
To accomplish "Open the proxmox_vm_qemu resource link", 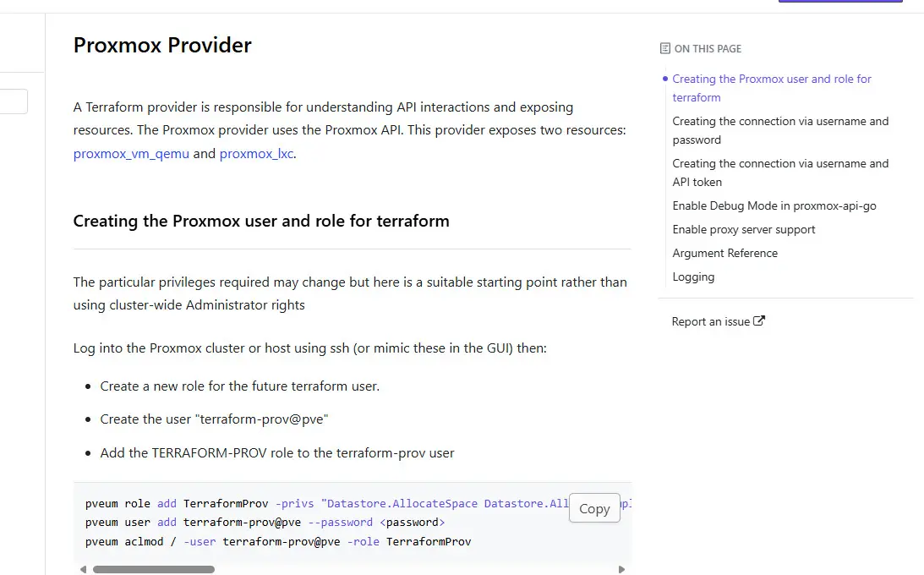I will pos(131,154).
